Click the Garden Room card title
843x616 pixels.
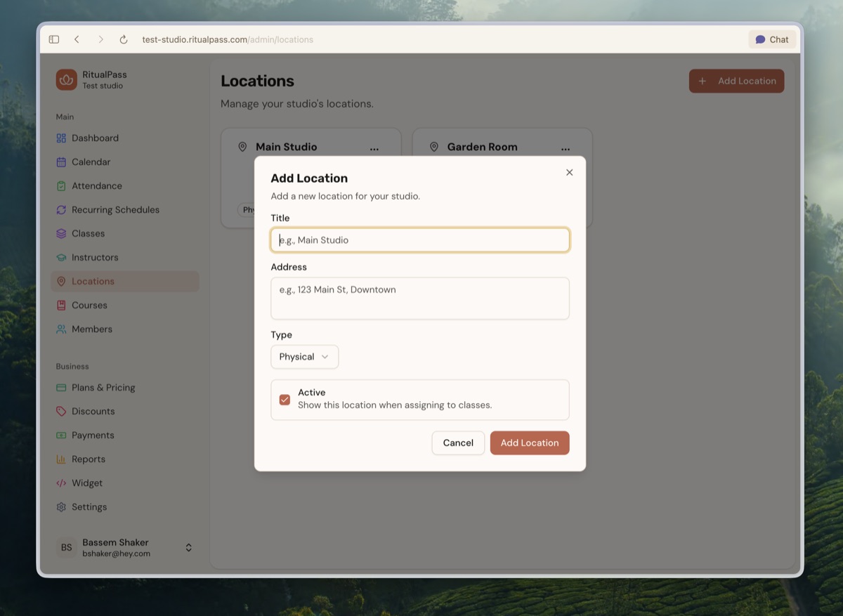pyautogui.click(x=483, y=147)
